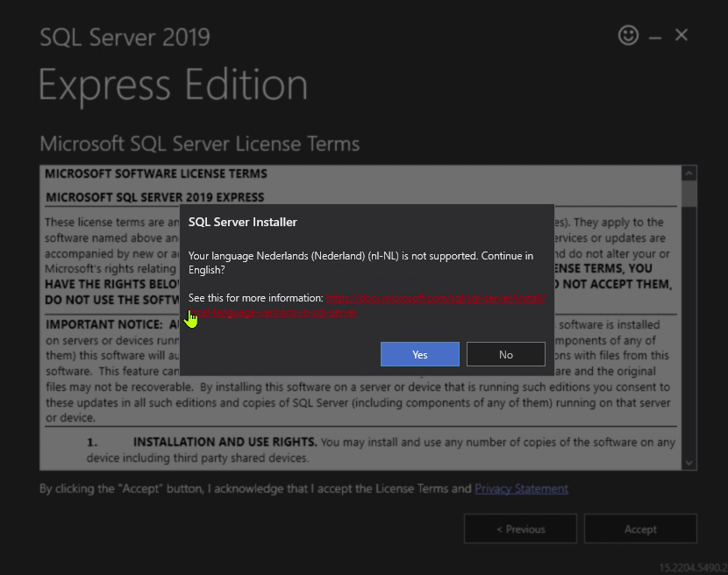Click No in the language dialog
Image resolution: width=728 pixels, height=575 pixels.
[505, 354]
